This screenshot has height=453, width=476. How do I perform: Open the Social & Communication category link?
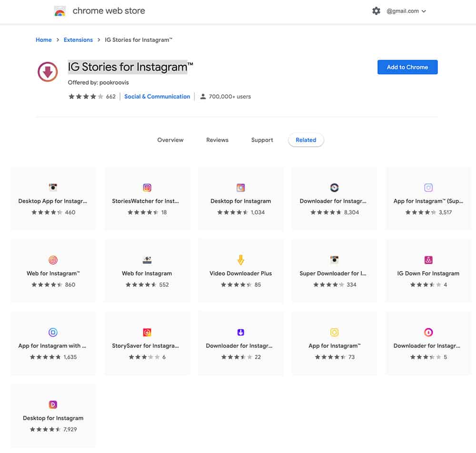pos(157,97)
